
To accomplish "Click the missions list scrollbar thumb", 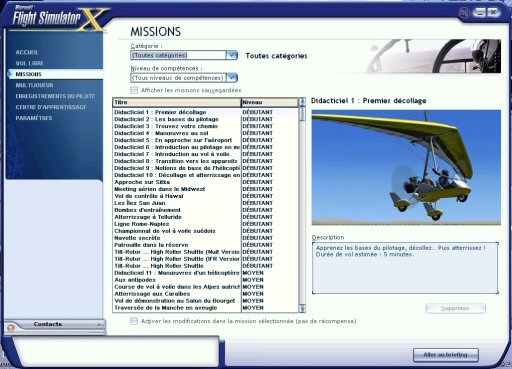I will pos(302,113).
